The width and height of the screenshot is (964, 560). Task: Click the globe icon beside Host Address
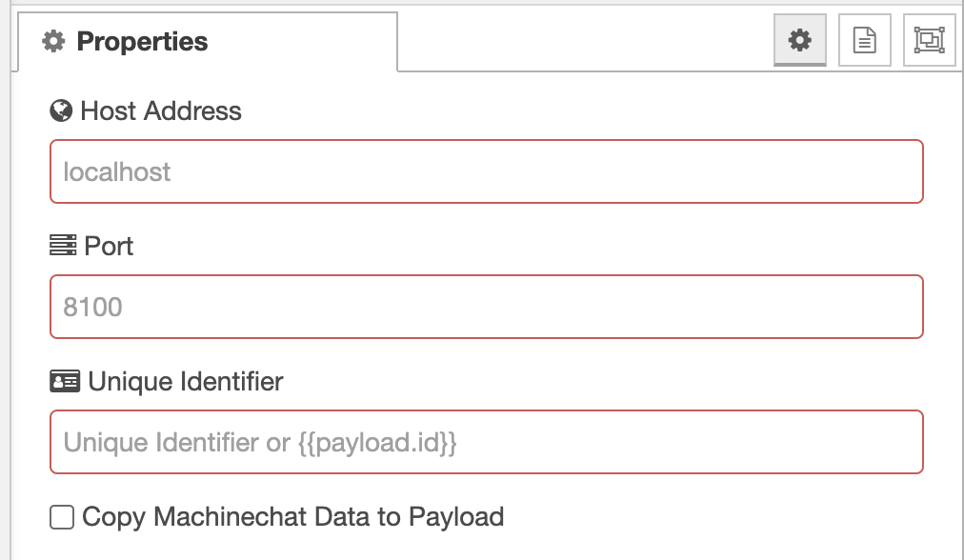[61, 111]
